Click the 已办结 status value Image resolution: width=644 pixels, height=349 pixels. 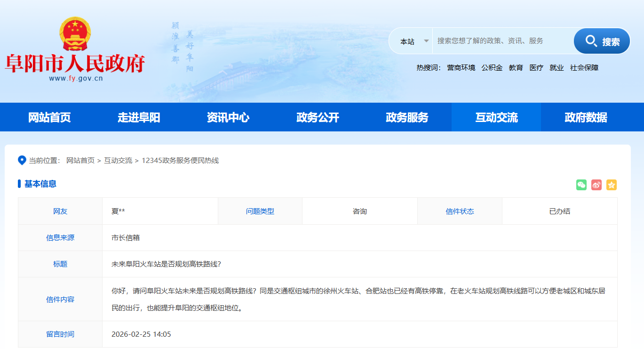pos(560,211)
